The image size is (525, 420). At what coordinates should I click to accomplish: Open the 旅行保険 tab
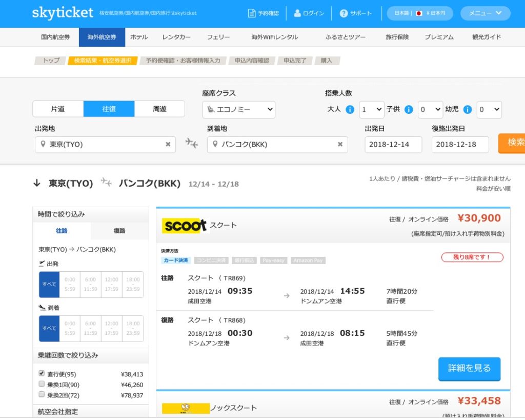(397, 37)
